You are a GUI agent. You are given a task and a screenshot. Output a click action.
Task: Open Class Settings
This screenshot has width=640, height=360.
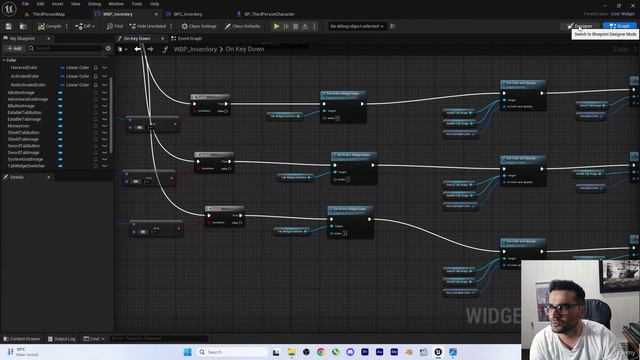pos(199,26)
